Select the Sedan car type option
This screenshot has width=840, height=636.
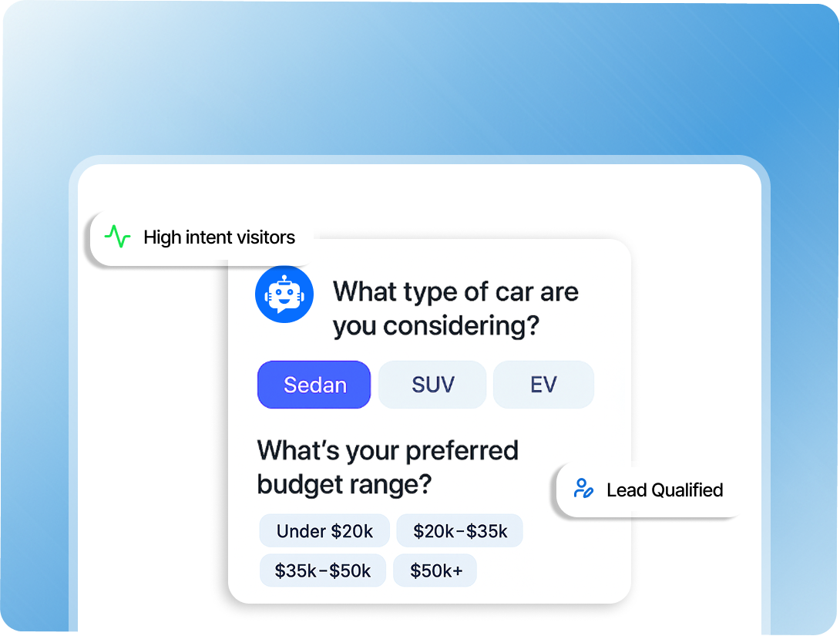314,385
